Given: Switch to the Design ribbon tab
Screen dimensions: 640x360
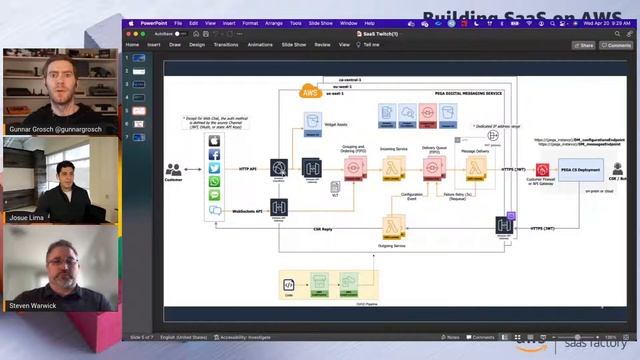Looking at the screenshot, I should click(x=197, y=44).
